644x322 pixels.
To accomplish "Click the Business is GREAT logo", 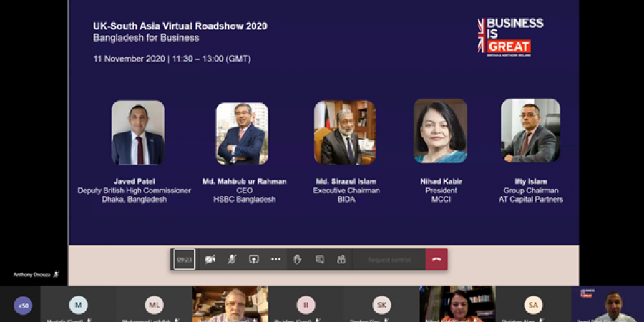I will [x=510, y=37].
